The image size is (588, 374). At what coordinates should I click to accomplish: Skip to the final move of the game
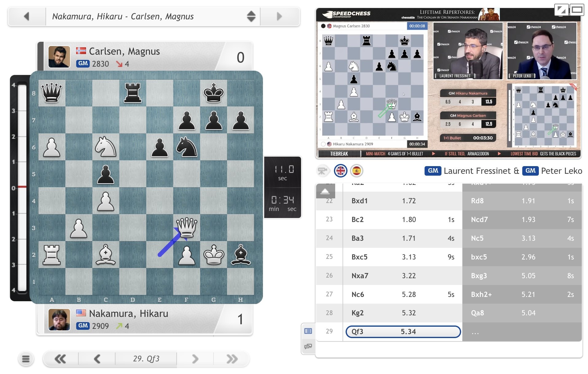click(231, 358)
